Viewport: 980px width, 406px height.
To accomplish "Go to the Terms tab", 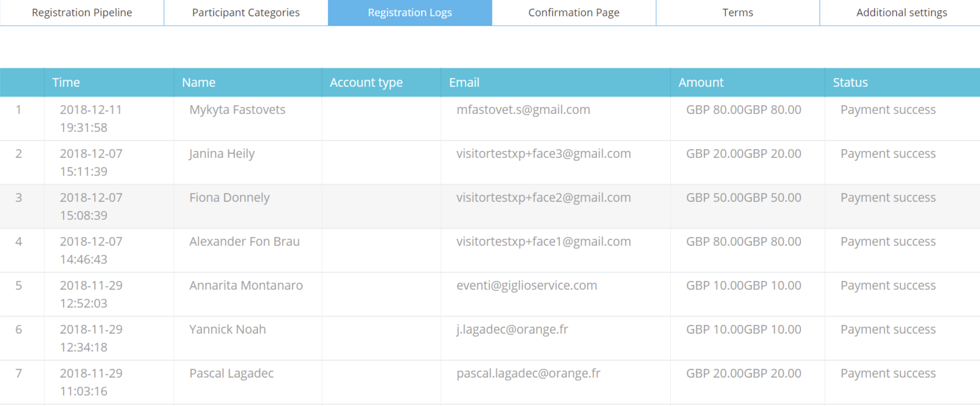I will coord(738,13).
